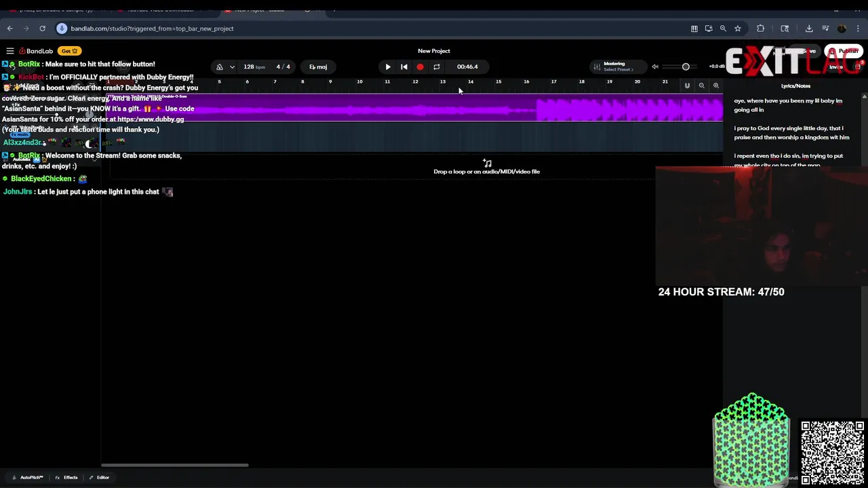The height and width of the screenshot is (488, 868).
Task: Go back in the browser
Action: (9, 28)
